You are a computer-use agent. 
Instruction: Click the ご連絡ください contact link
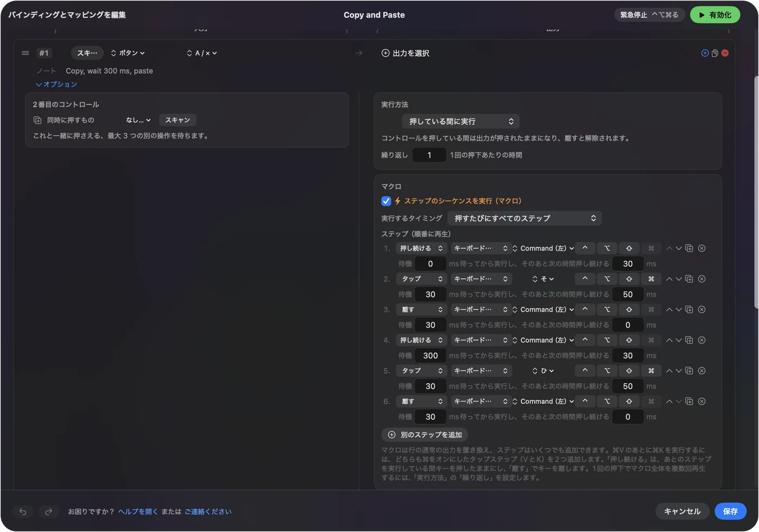point(208,511)
